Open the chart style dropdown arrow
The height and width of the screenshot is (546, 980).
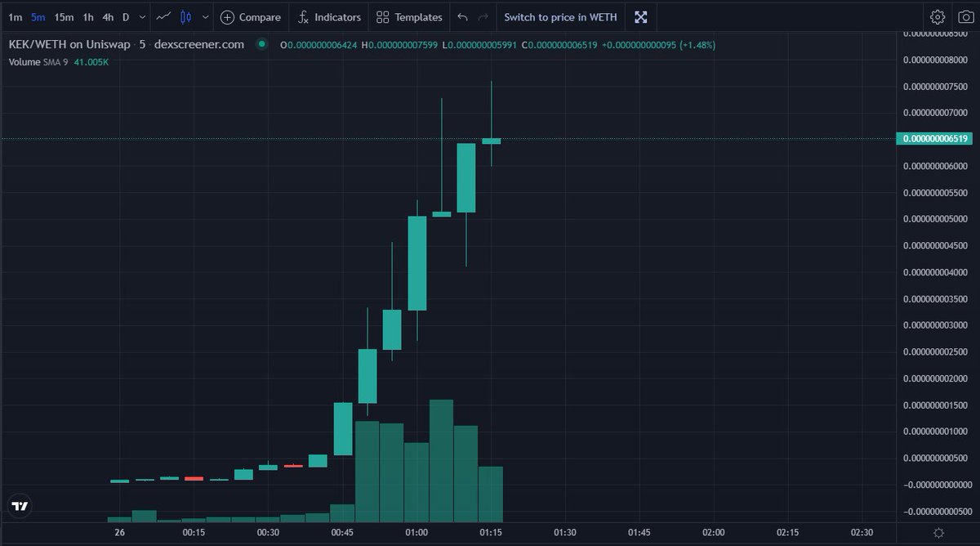coord(205,17)
